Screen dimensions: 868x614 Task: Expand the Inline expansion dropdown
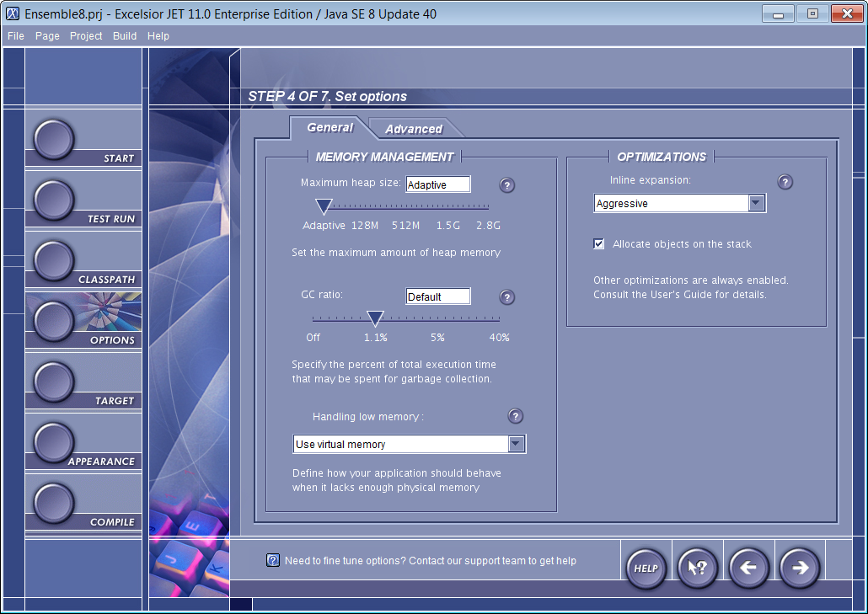(x=756, y=204)
